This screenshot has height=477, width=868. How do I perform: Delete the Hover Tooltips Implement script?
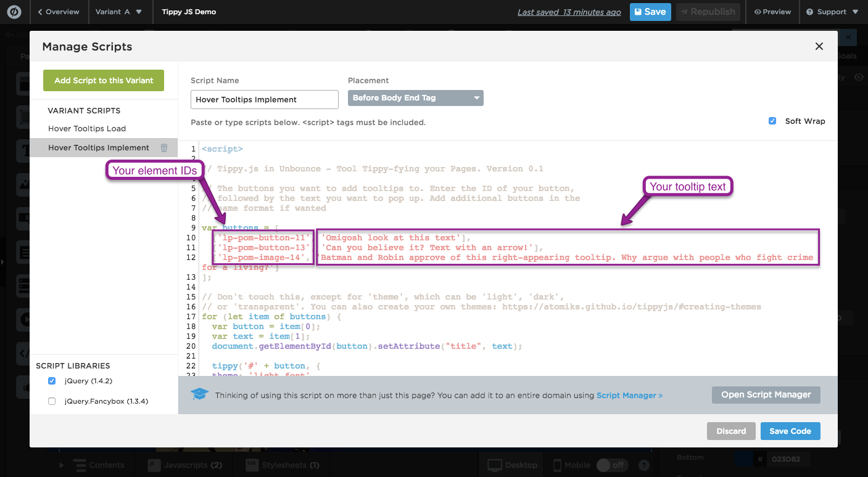[164, 148]
